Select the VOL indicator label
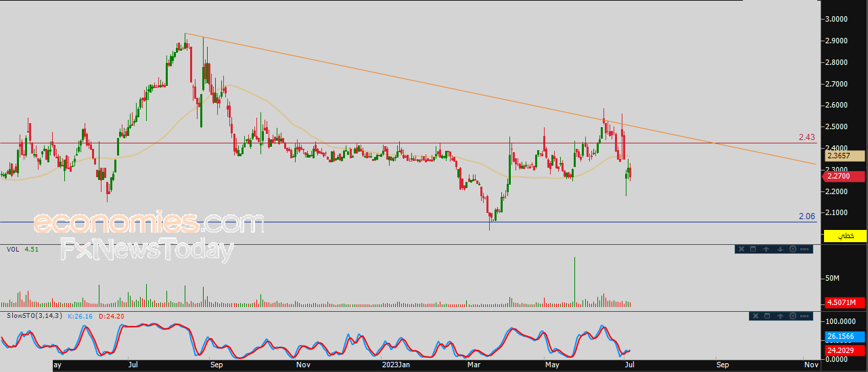868x372 pixels. click(13, 249)
